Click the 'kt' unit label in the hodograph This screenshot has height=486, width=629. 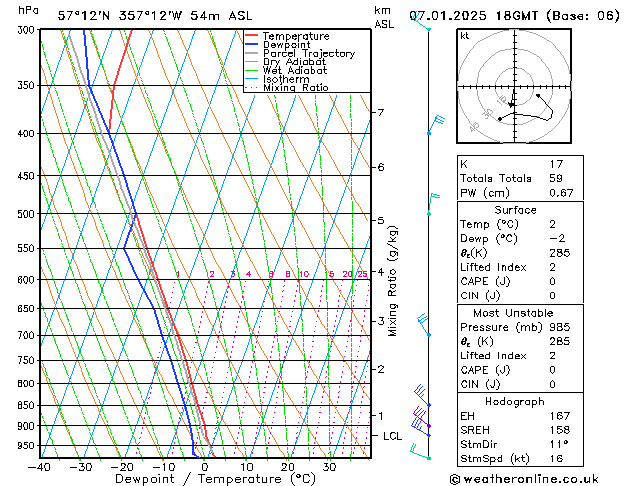(464, 36)
